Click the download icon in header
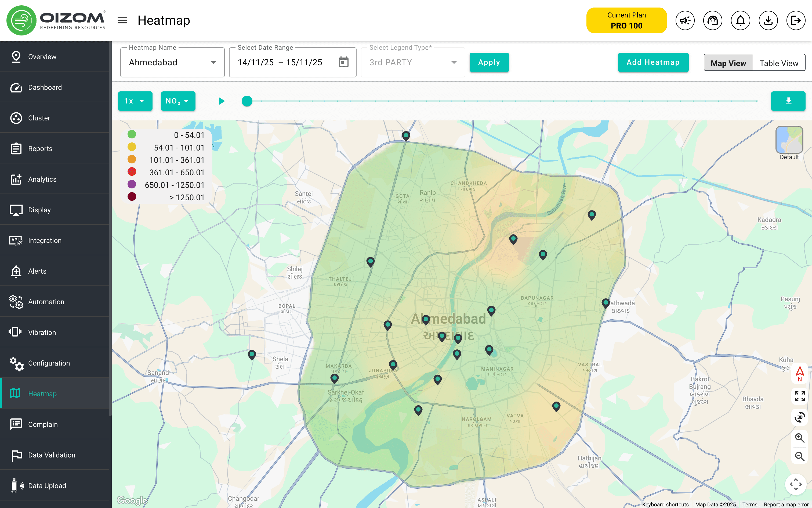 (x=769, y=20)
